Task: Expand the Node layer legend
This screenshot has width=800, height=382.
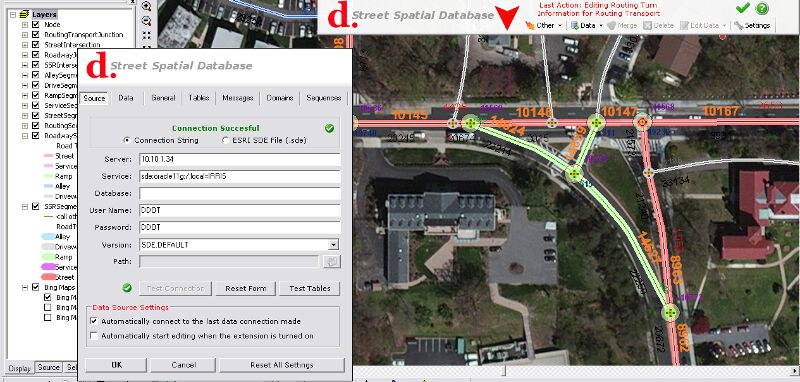Action: click(x=24, y=24)
